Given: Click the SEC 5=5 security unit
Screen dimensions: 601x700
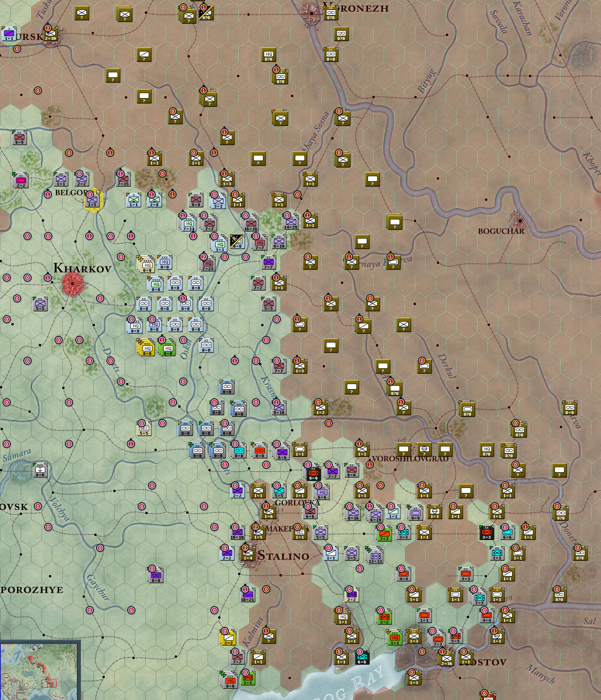Looking at the screenshot, I should (x=144, y=429).
